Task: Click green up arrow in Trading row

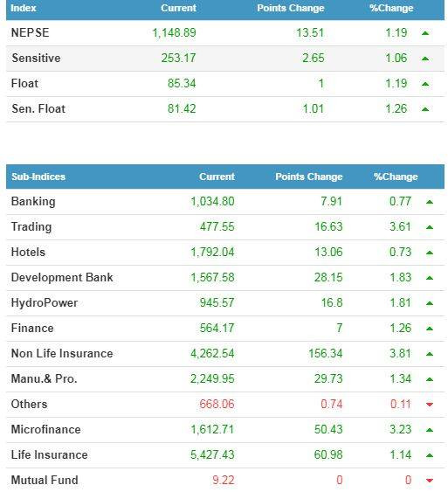Action: pyautogui.click(x=430, y=227)
